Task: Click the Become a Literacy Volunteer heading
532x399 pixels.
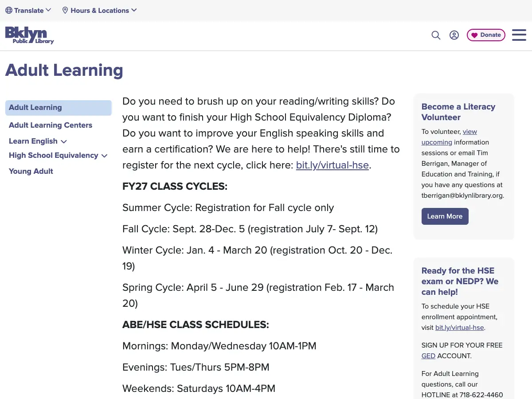Action: point(458,112)
